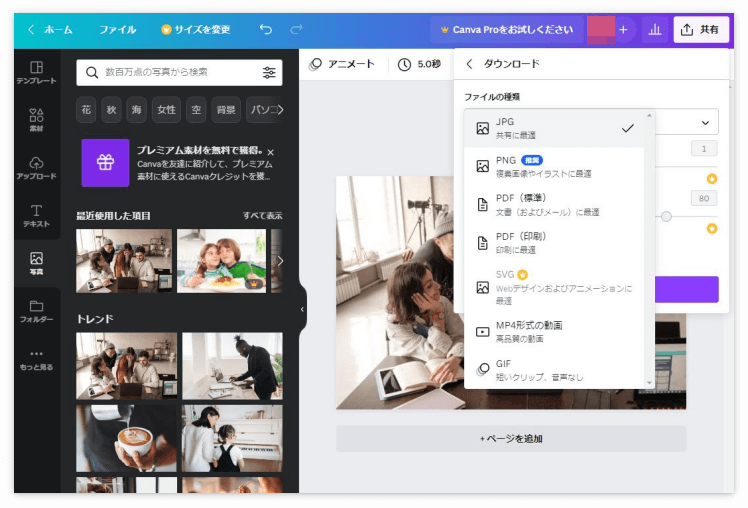Click the redo arrow
748x508 pixels.
tap(296, 30)
